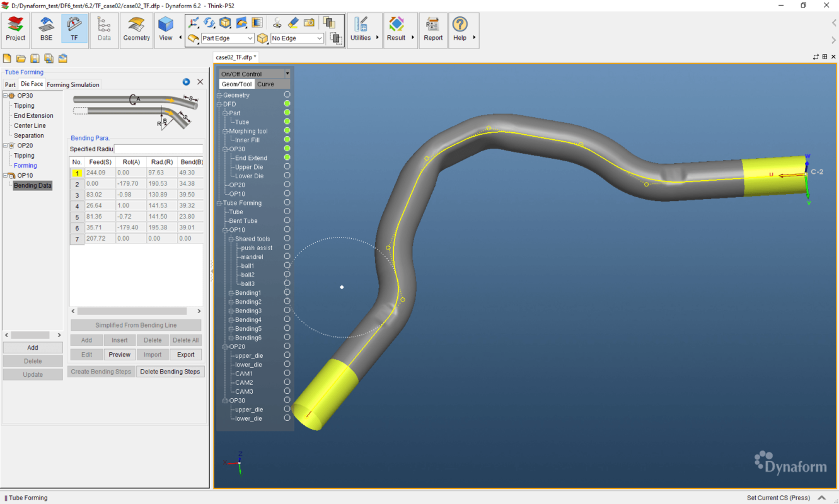The width and height of the screenshot is (839, 504).
Task: Open the Part Edge dropdown
Action: pyautogui.click(x=249, y=38)
